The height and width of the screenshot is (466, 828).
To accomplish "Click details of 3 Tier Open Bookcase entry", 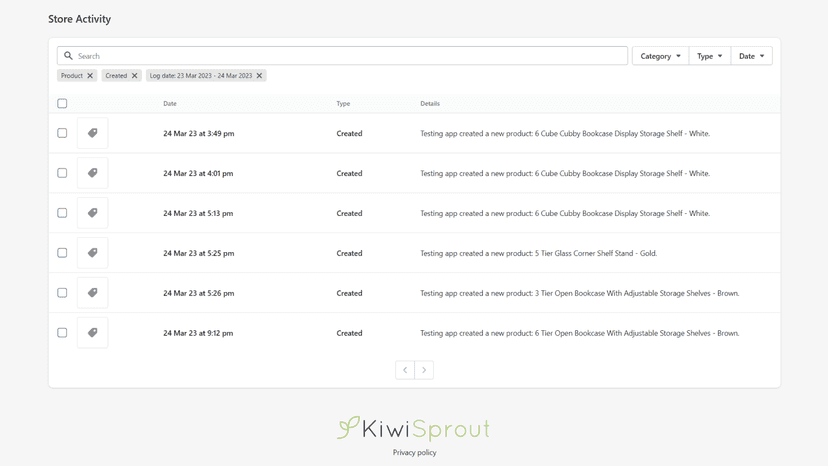I will click(x=580, y=293).
